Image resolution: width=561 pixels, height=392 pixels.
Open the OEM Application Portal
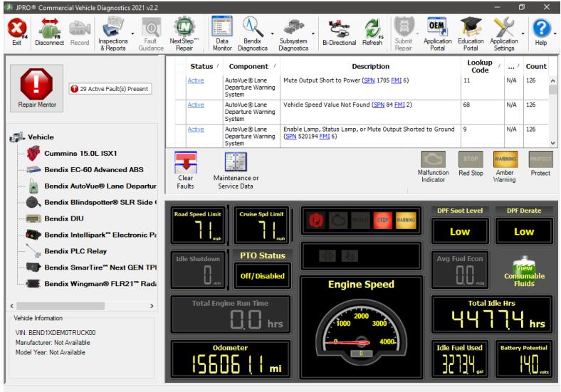click(x=437, y=34)
